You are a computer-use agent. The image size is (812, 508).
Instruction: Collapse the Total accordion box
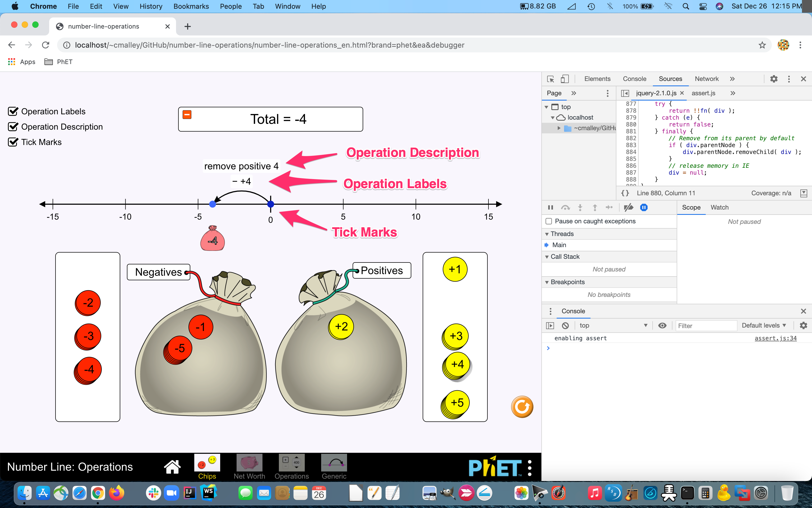[187, 115]
